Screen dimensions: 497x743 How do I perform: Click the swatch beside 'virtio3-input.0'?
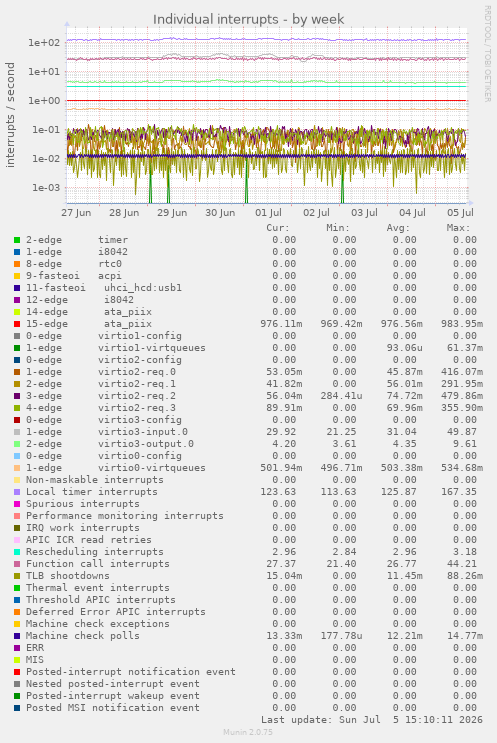[17, 432]
